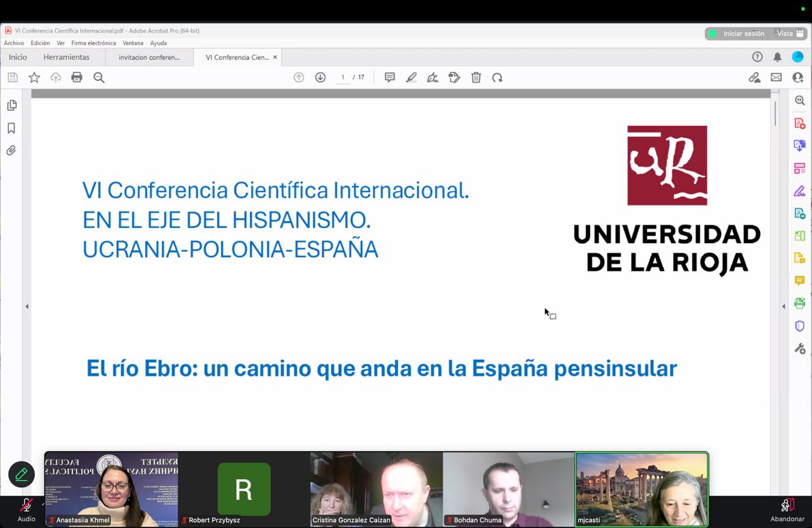Open the bookmarks panel in sidebar
Screen dimensions: 812x528
11,128
